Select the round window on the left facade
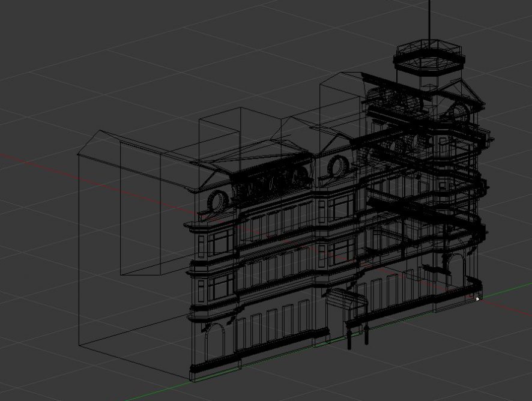This screenshot has width=532, height=401. pos(217,200)
